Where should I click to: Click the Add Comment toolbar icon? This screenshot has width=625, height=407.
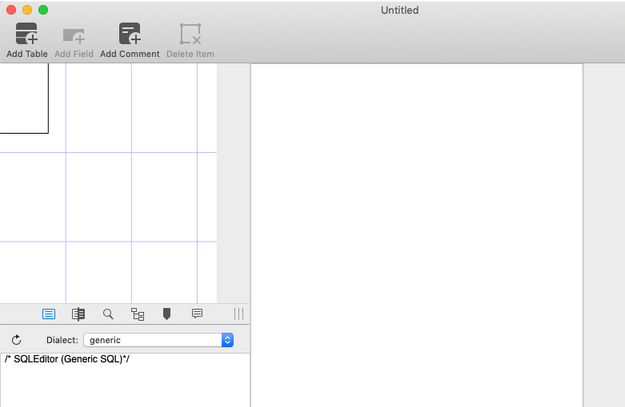coord(130,33)
